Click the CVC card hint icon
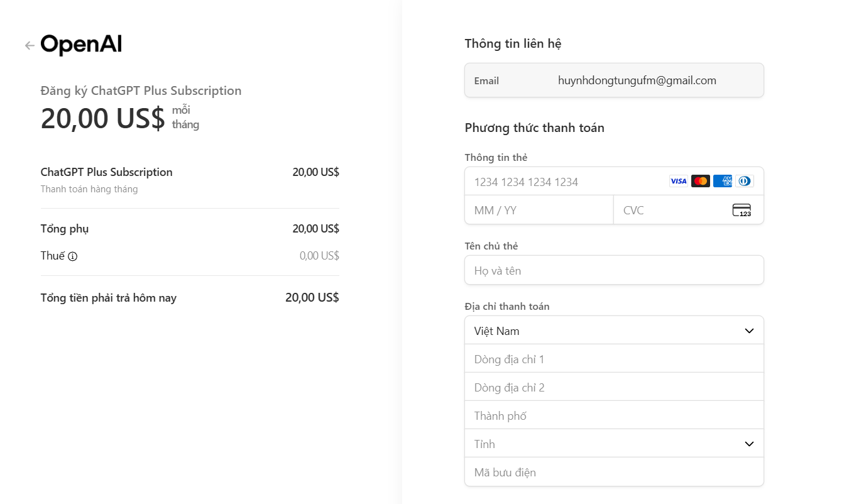 pyautogui.click(x=742, y=210)
